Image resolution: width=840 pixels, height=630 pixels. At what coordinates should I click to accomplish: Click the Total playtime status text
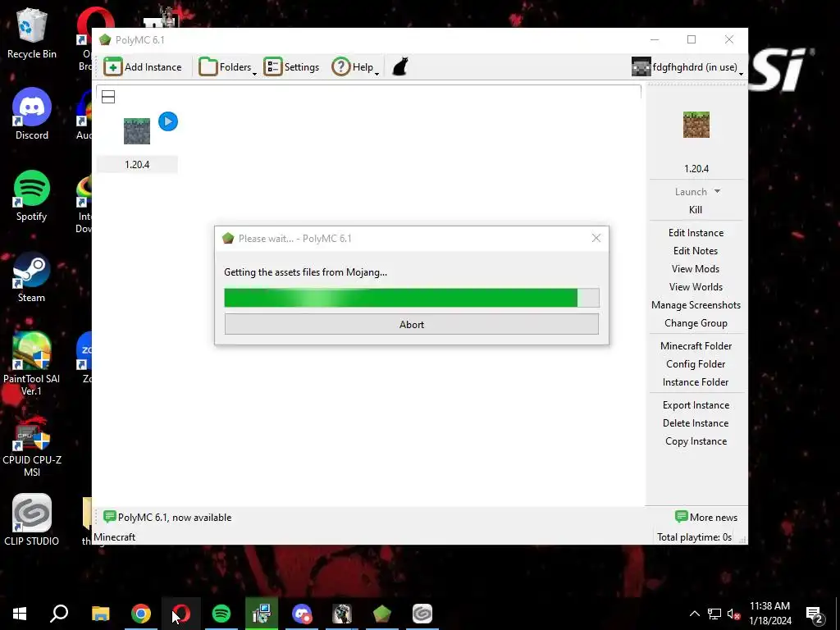pyautogui.click(x=694, y=537)
